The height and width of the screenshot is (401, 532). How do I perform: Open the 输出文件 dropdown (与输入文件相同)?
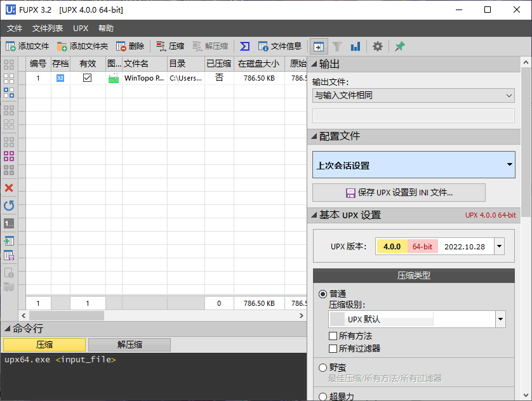pos(413,96)
